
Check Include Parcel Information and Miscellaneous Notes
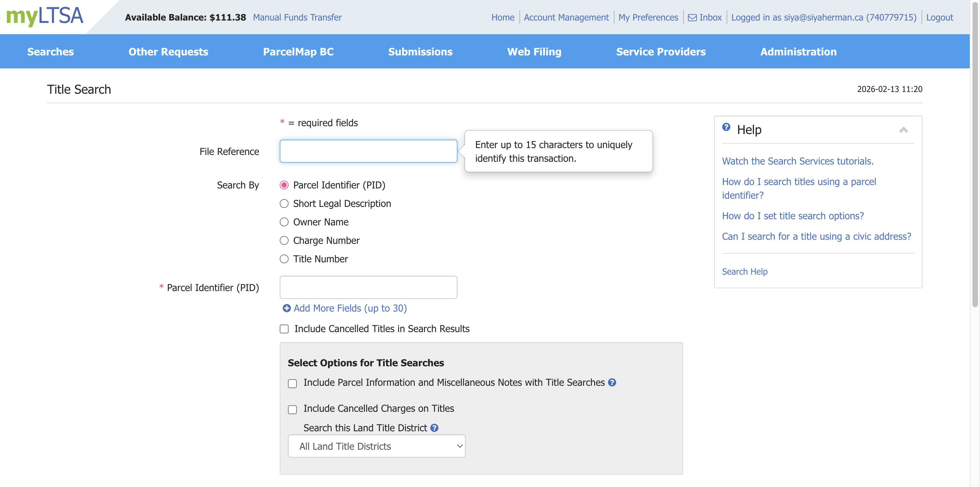pos(292,383)
